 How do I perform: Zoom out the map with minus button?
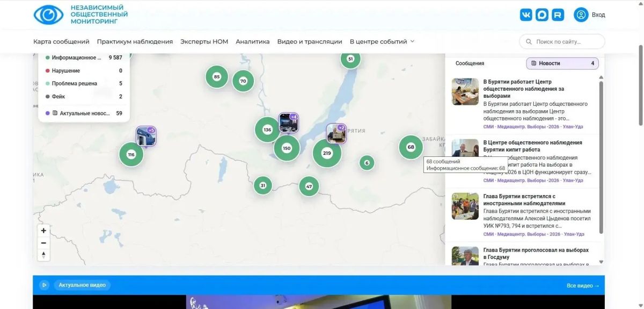tap(43, 243)
